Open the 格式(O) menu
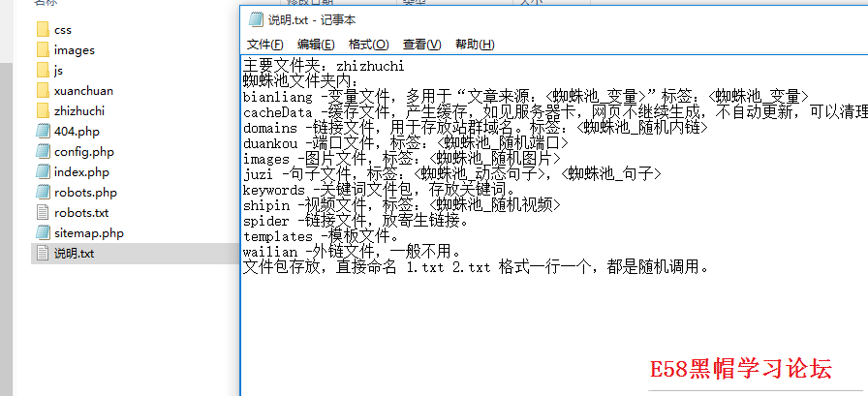 pos(368,45)
